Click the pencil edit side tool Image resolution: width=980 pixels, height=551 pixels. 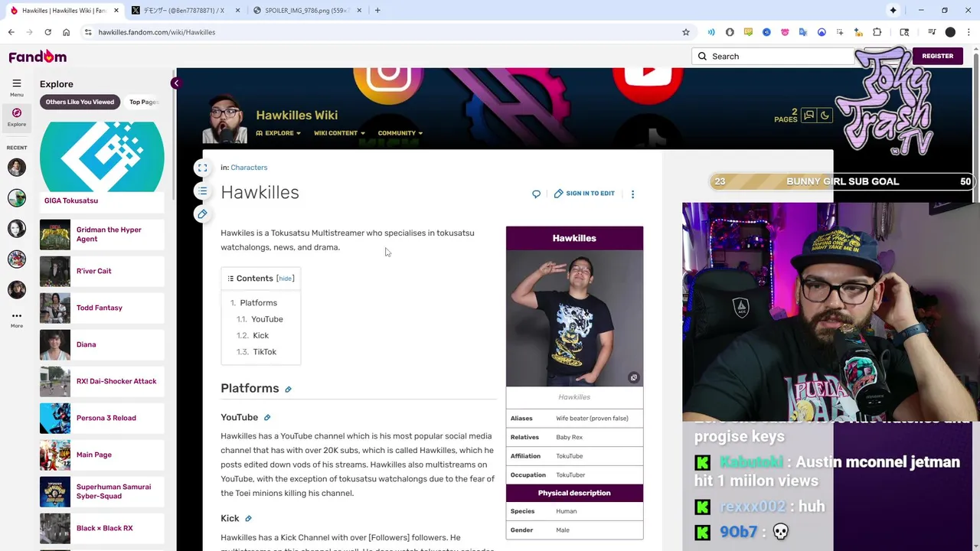pos(202,214)
